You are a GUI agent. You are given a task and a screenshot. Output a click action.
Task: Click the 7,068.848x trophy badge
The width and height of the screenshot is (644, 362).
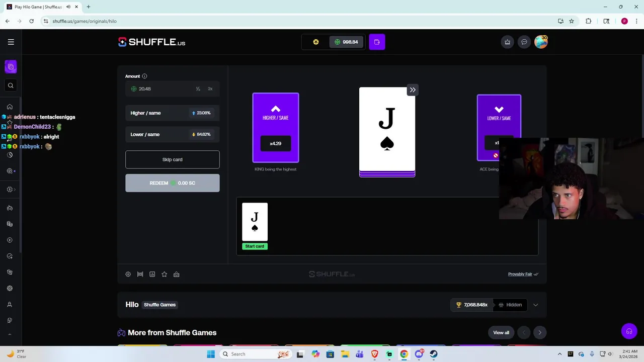point(471,305)
